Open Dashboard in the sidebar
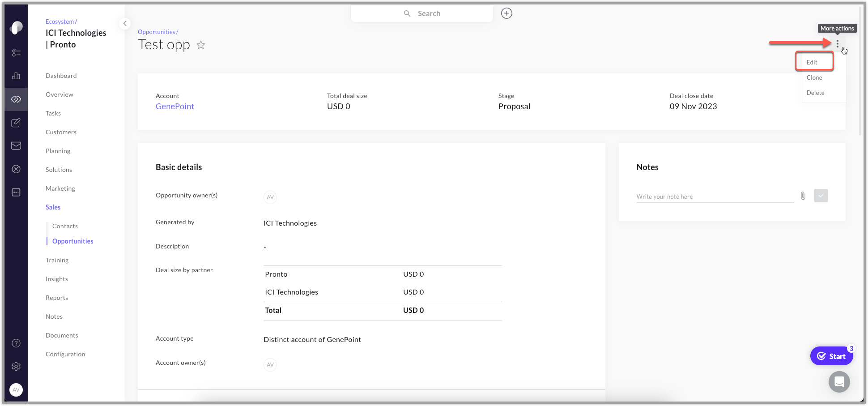Screen dimensions: 868x406 point(61,76)
